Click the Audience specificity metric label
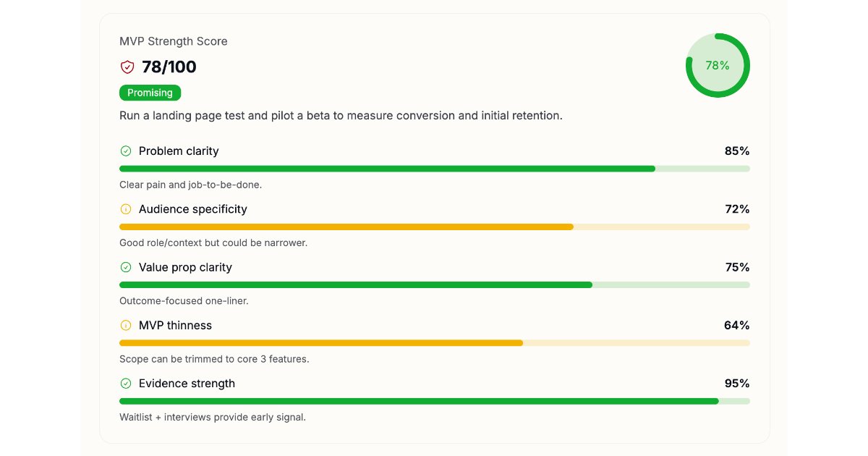Viewport: 868px width, 456px height. (192, 209)
